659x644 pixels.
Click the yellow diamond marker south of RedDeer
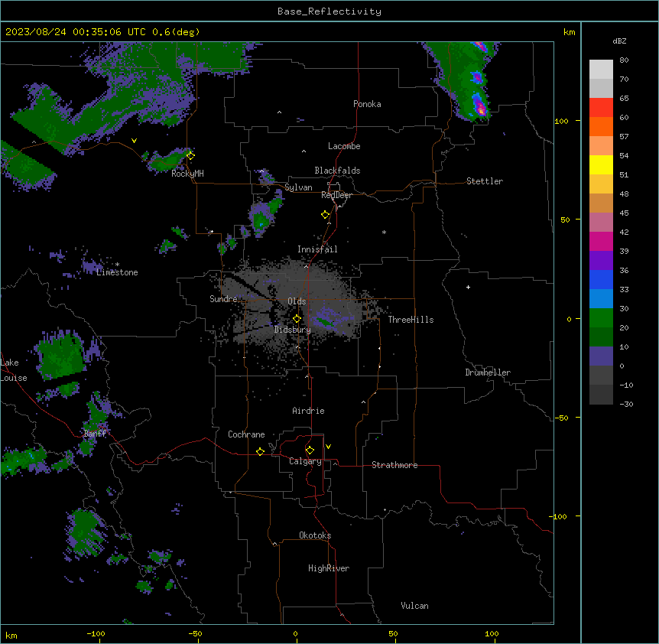click(x=325, y=215)
